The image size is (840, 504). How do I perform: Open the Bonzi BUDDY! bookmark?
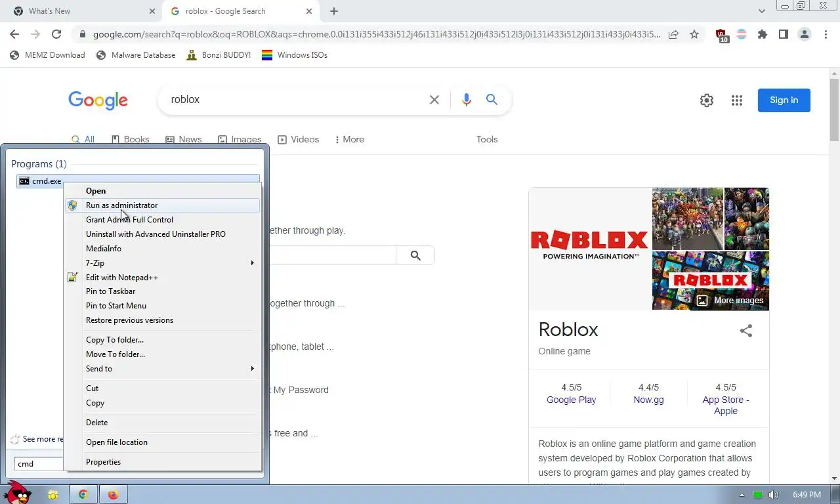(219, 55)
